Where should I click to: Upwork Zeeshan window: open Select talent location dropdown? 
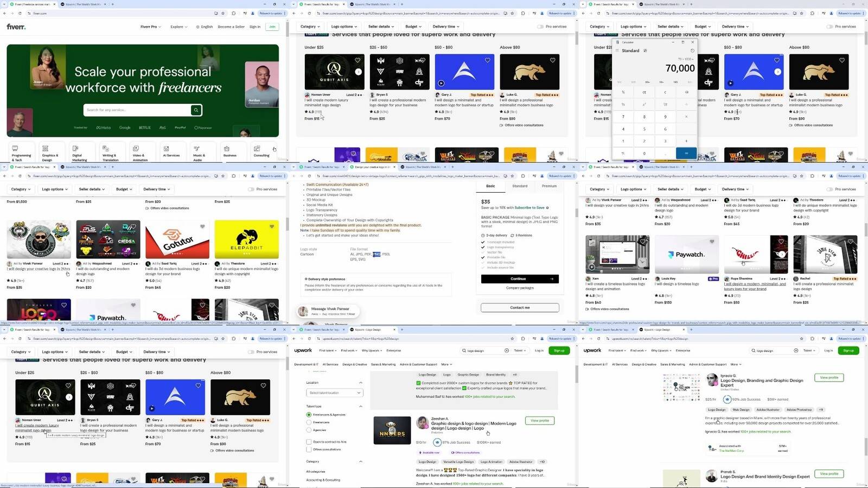coord(335,392)
